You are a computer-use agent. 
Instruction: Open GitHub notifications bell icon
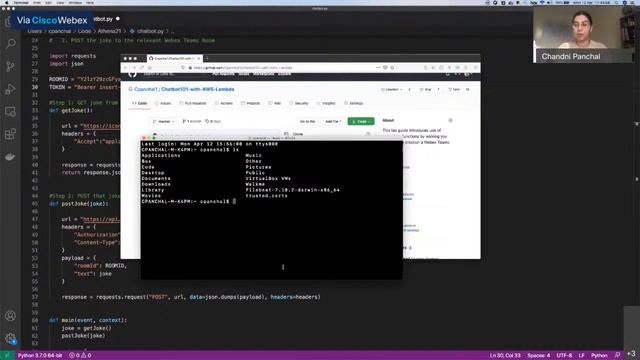(448, 74)
